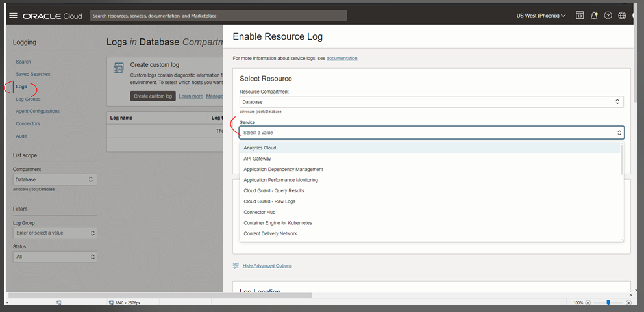Open the Status filter dropdown

[x=55, y=257]
